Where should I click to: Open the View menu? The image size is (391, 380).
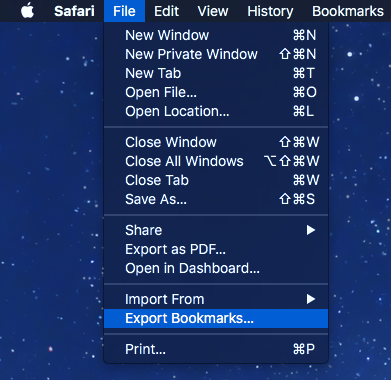pos(213,11)
